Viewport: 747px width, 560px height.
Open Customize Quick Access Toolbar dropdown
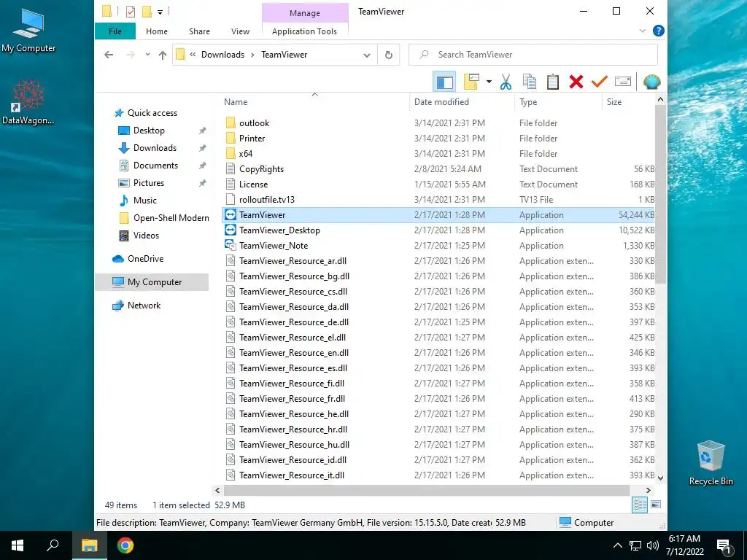pos(160,12)
